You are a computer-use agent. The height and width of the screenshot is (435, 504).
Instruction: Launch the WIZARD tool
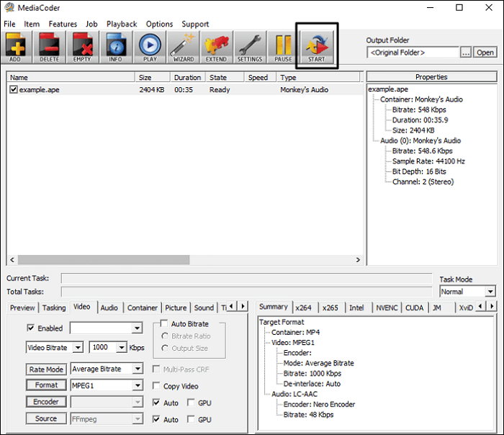pos(183,48)
